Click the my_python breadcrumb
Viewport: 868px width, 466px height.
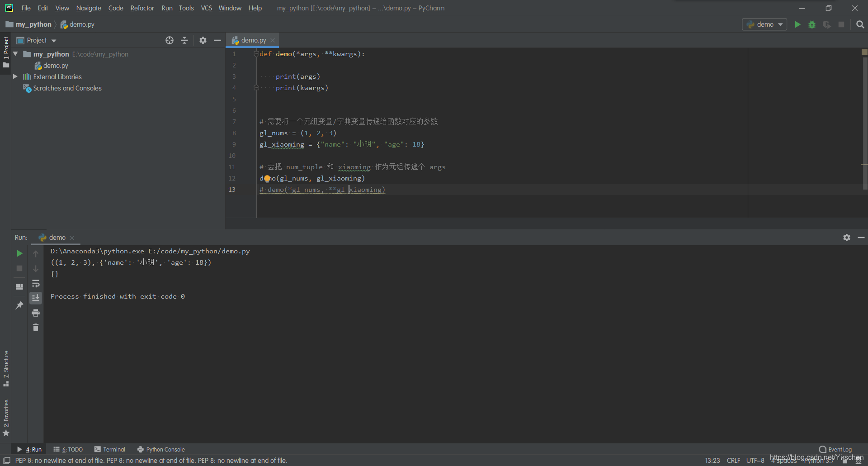pyautogui.click(x=29, y=24)
